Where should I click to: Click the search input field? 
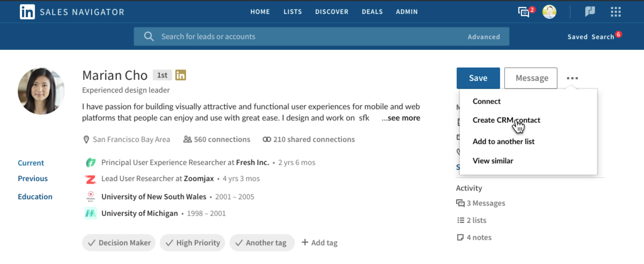click(322, 36)
